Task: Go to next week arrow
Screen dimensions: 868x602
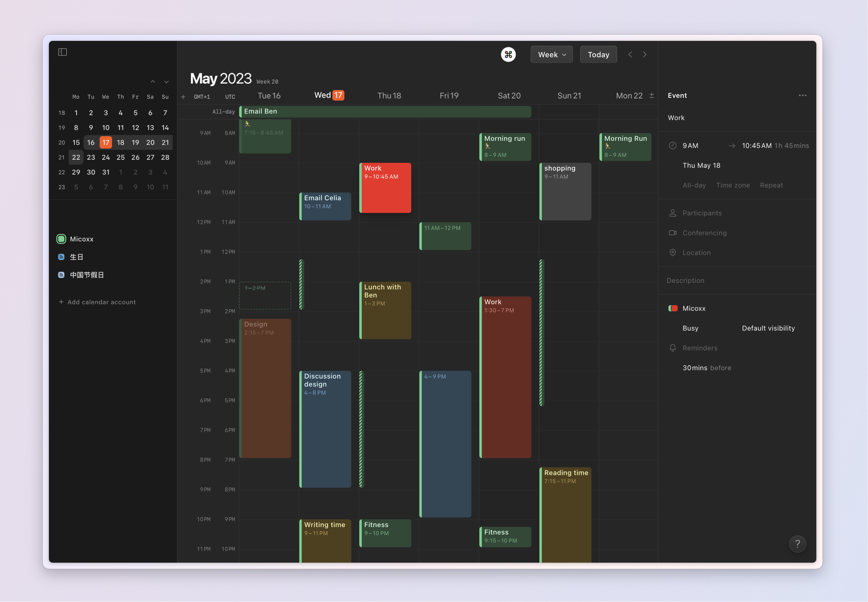Action: pos(645,55)
